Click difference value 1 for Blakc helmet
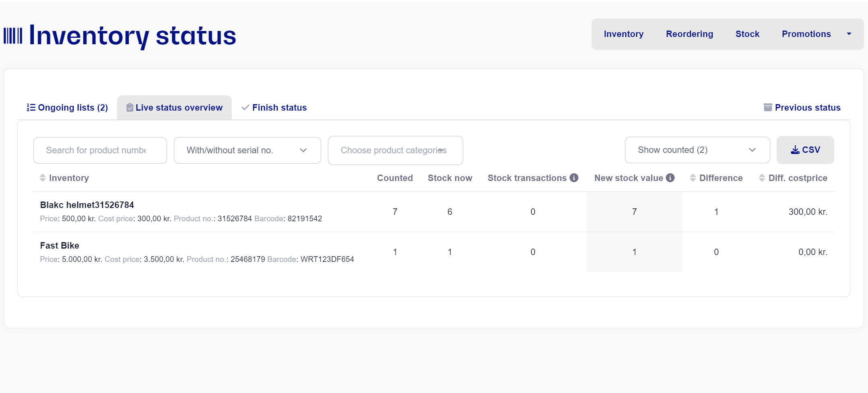Screen dimensions: 868x393 pos(716,212)
